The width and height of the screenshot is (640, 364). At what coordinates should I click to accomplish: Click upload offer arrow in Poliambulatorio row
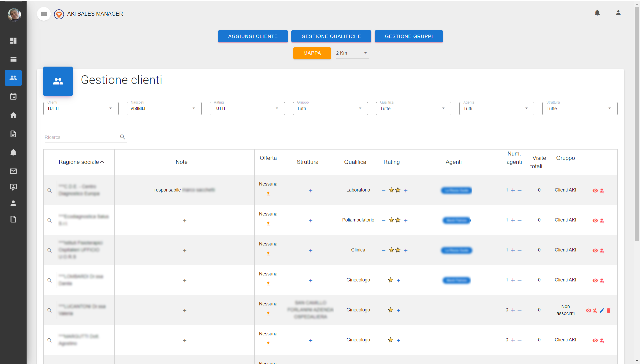click(268, 223)
